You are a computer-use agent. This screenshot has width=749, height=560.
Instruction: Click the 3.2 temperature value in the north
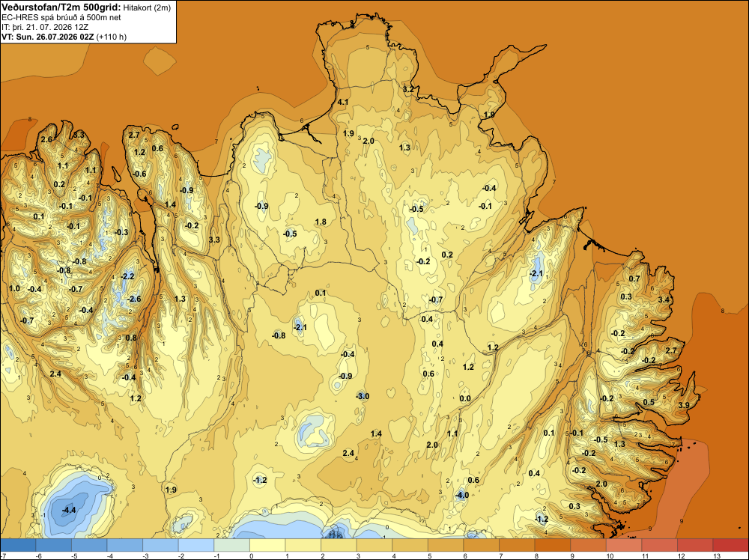408,89
